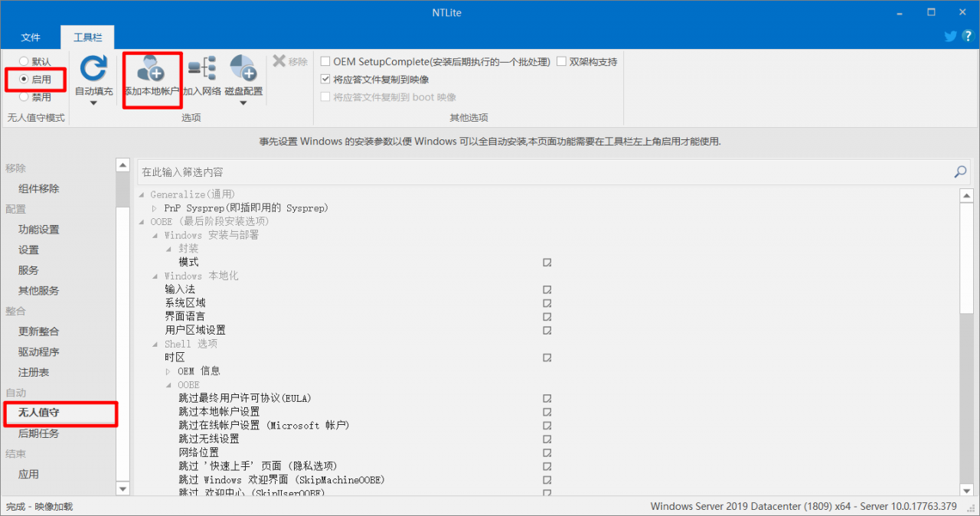Click the 磁盘配置 disk configuration icon
This screenshot has width=980, height=516.
(x=243, y=68)
